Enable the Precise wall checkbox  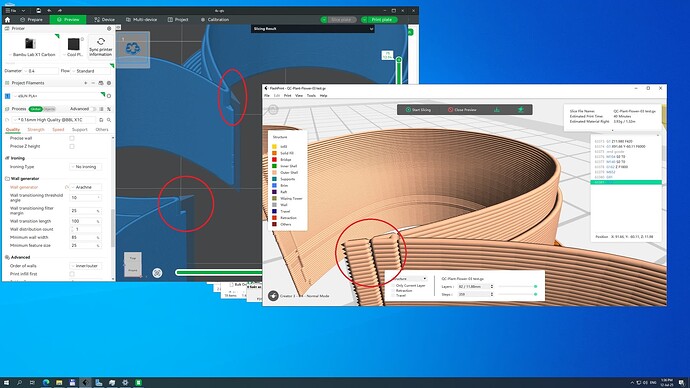(72, 138)
